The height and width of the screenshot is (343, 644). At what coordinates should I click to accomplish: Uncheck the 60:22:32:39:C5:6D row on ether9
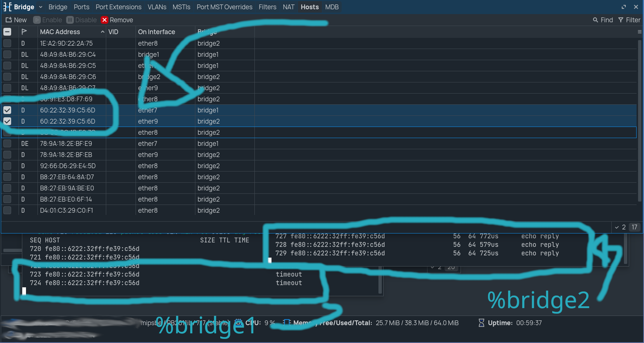coord(7,121)
